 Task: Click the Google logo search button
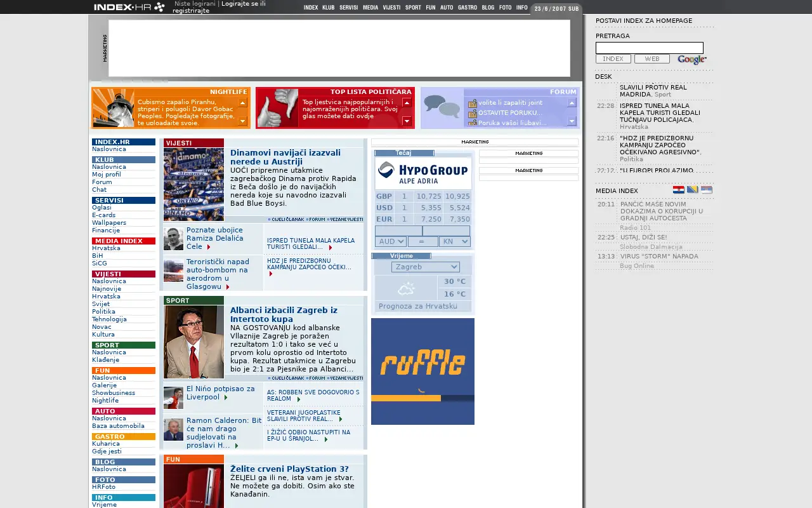pyautogui.click(x=691, y=59)
